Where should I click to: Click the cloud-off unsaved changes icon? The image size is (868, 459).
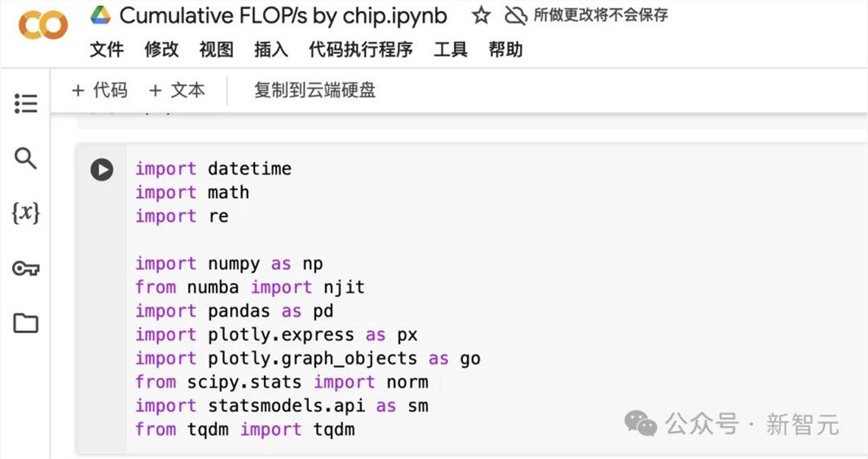coord(516,16)
